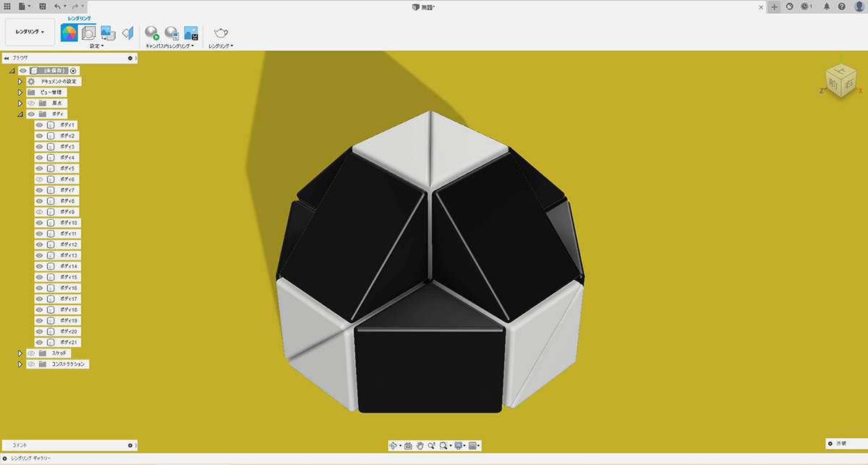Viewport: 868px width, 465px height.
Task: Show ボディ9 with its eye icon
Action: pos(40,212)
